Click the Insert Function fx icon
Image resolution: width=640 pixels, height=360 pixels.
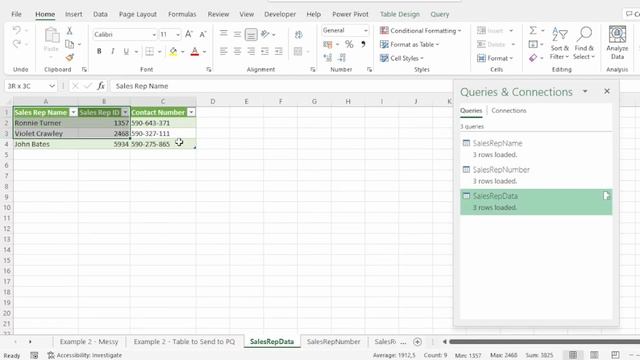(101, 86)
